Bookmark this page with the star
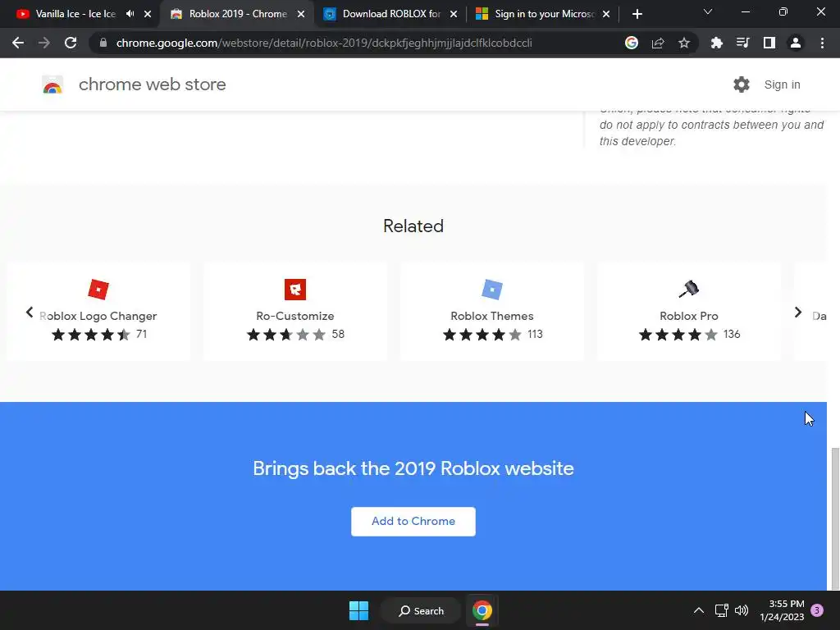 click(x=684, y=43)
